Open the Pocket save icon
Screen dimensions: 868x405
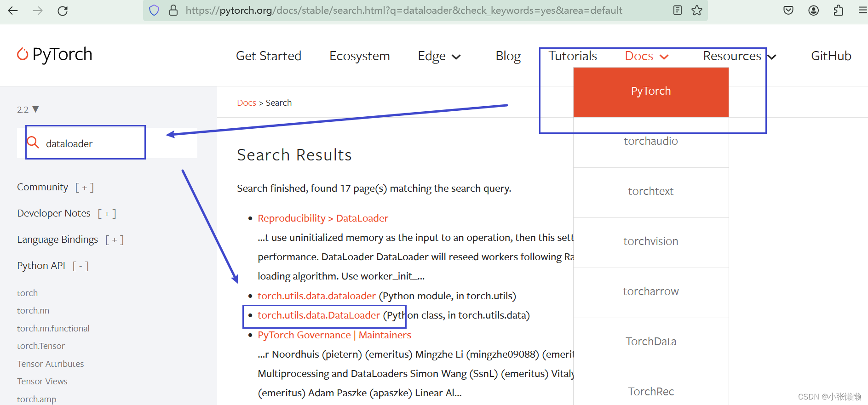(x=788, y=10)
